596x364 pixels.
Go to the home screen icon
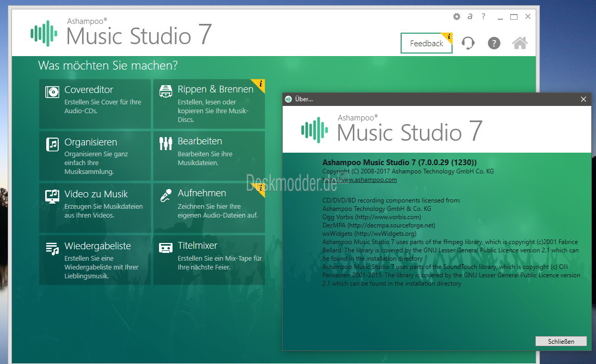520,43
